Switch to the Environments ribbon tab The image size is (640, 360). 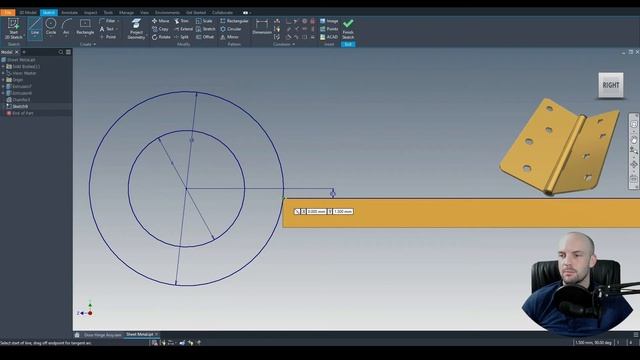(167, 12)
